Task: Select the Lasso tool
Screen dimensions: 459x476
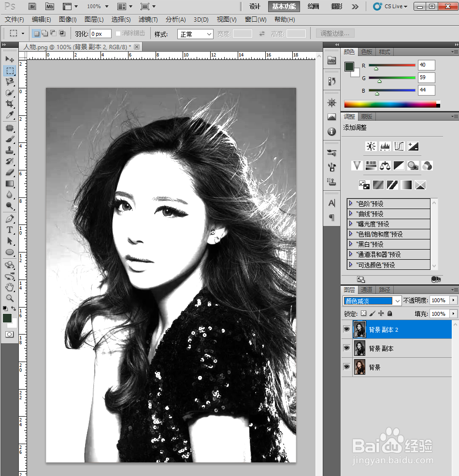Action: click(10, 82)
